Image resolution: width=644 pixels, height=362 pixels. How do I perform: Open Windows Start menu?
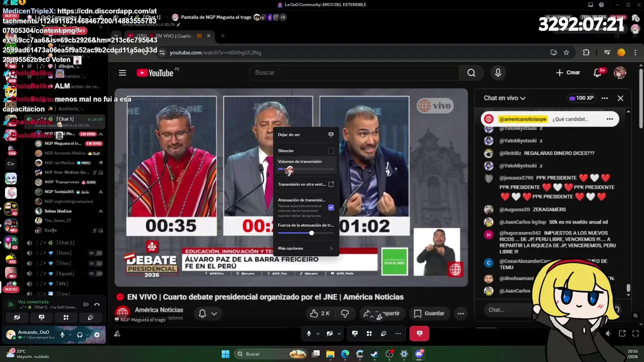point(225,354)
